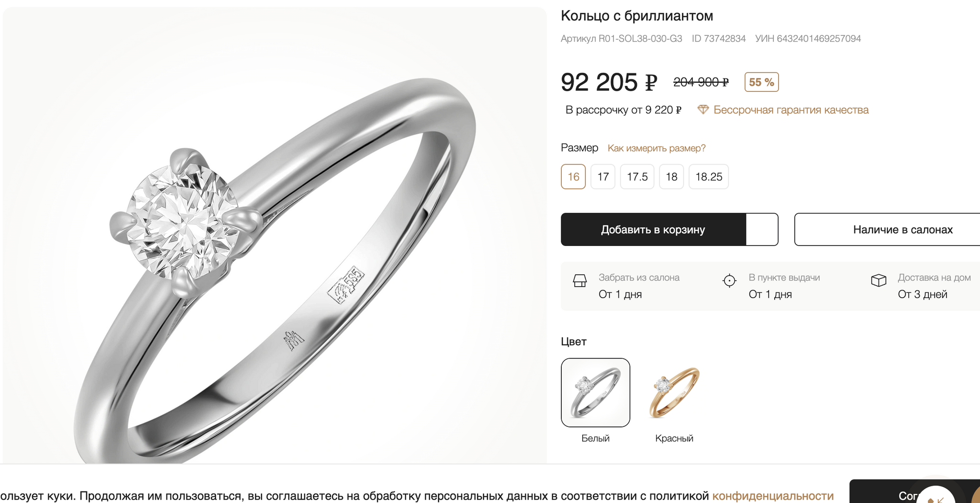980x503 pixels.
Task: Select the Белый color variant
Action: point(595,392)
